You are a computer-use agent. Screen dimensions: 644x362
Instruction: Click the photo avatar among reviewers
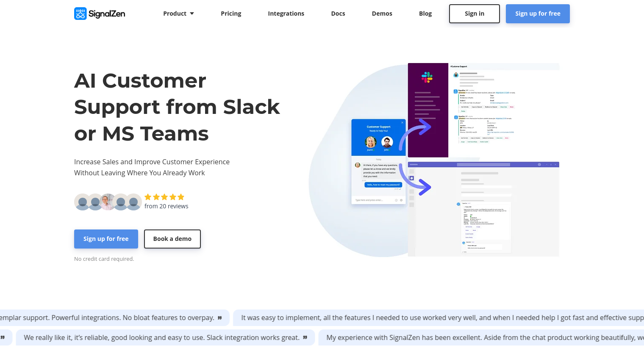pyautogui.click(x=108, y=202)
